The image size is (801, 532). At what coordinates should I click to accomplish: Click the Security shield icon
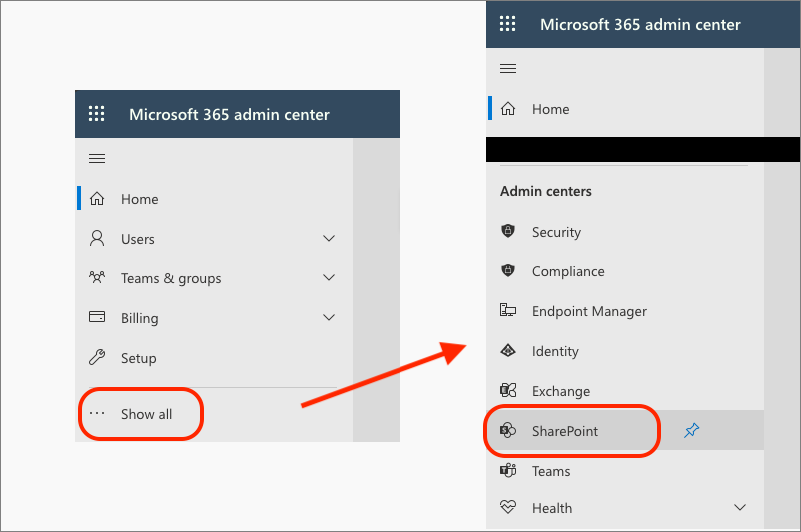(508, 231)
